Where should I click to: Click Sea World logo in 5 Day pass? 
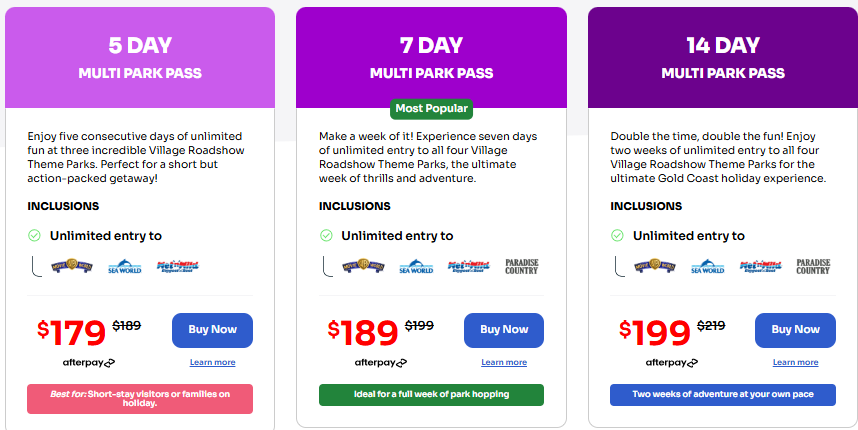[124, 267]
